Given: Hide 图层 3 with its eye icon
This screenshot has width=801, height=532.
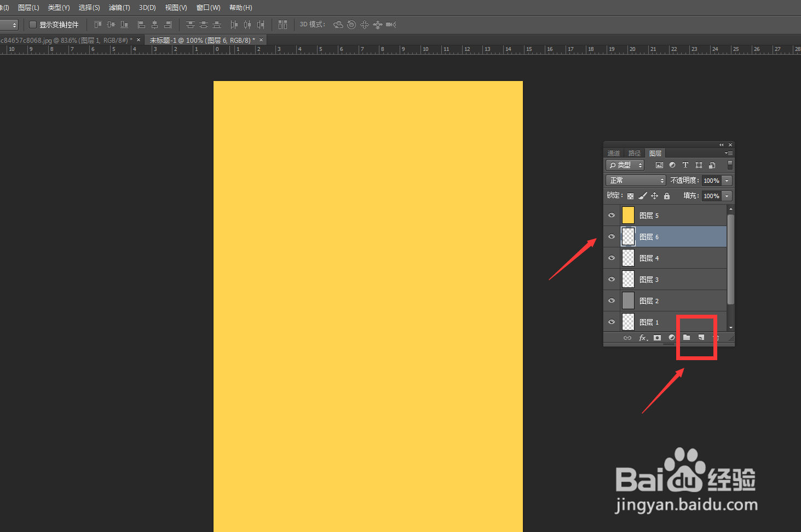Looking at the screenshot, I should [612, 279].
